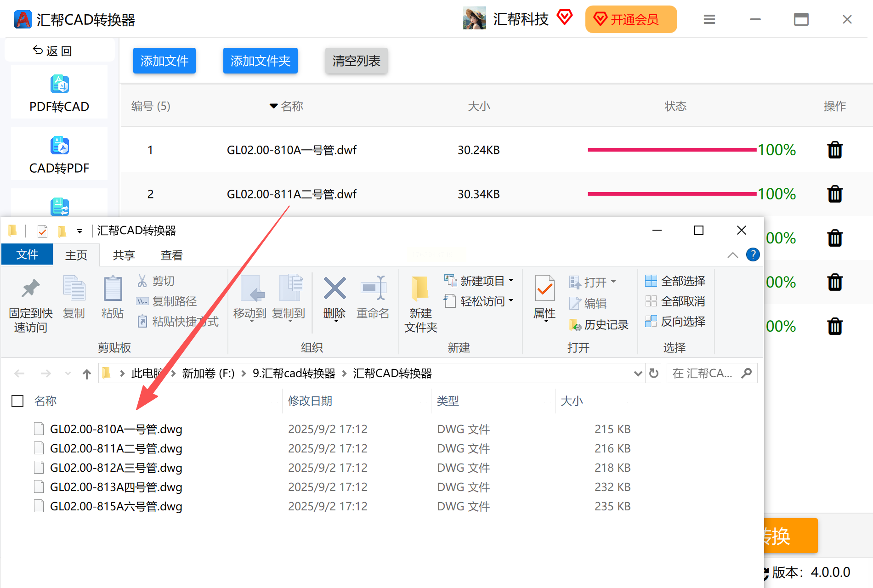Click the 添加文件 button
This screenshot has height=588, width=873.
(x=164, y=61)
